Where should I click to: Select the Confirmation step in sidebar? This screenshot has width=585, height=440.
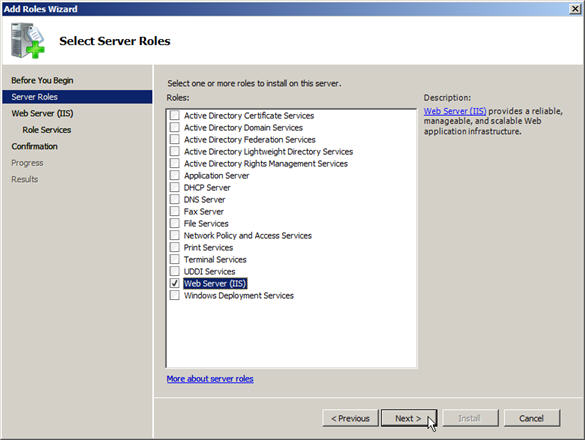tap(34, 146)
